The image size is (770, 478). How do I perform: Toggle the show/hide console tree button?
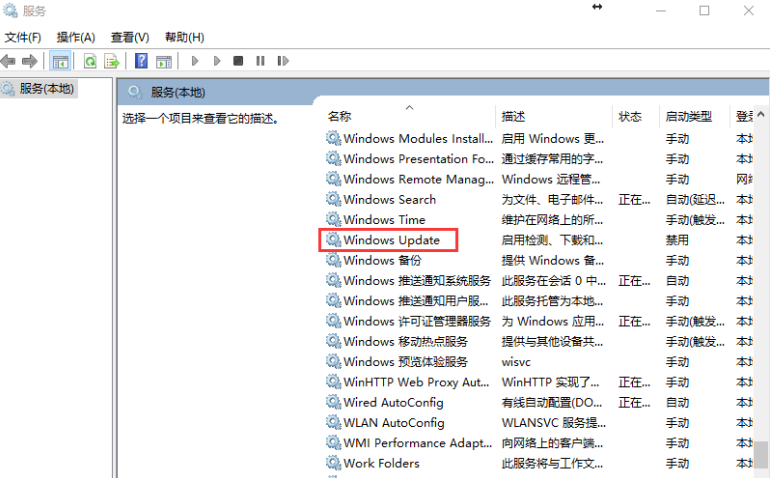pyautogui.click(x=60, y=61)
